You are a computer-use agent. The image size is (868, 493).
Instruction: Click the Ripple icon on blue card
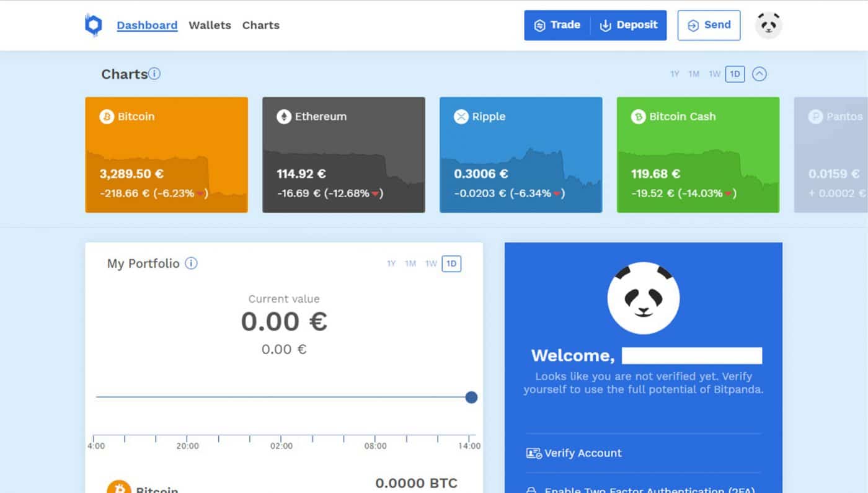(461, 117)
